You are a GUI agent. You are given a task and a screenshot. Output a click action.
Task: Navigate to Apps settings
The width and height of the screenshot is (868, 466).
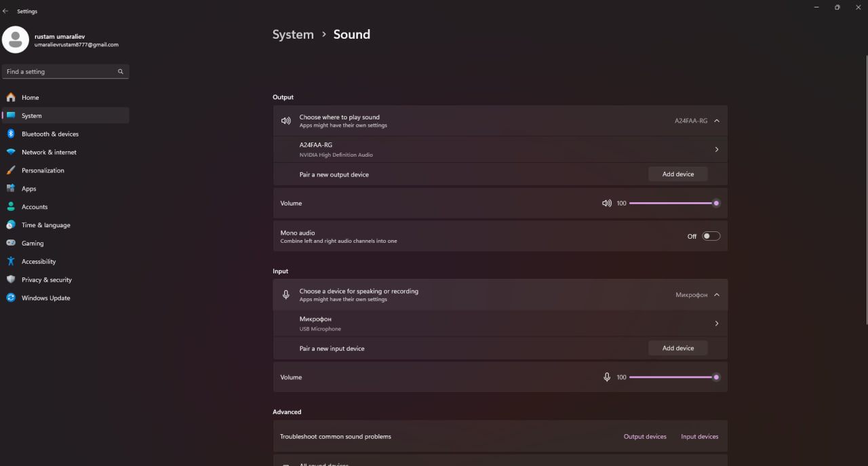65,189
